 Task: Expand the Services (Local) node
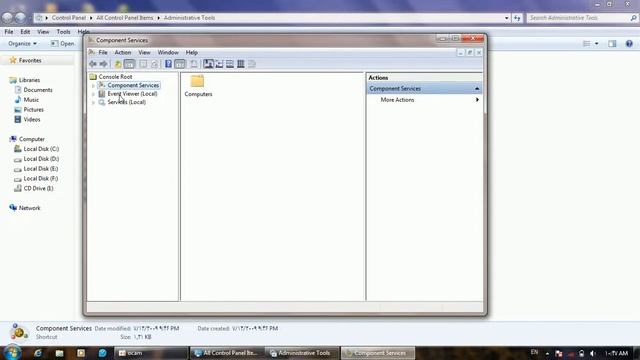(93, 102)
